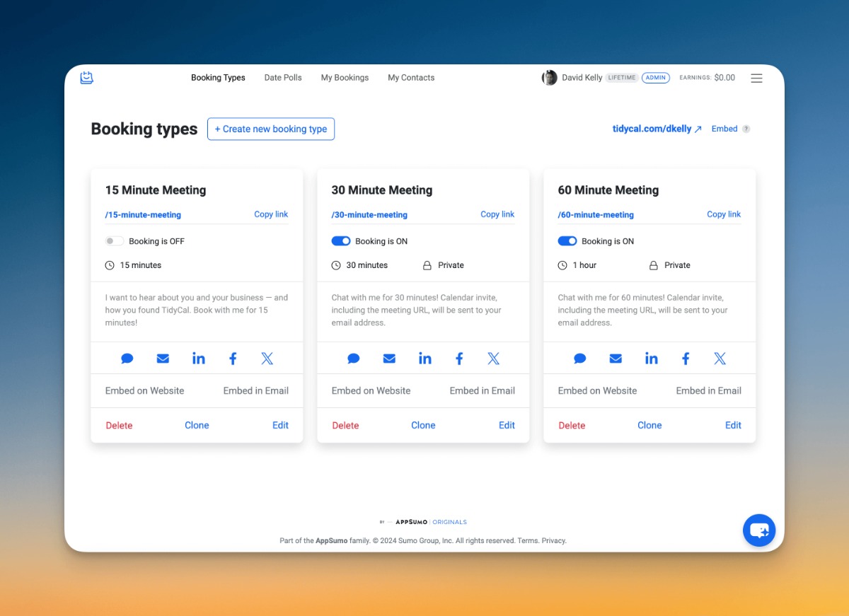
Task: Open the chat support widget
Action: coord(758,530)
